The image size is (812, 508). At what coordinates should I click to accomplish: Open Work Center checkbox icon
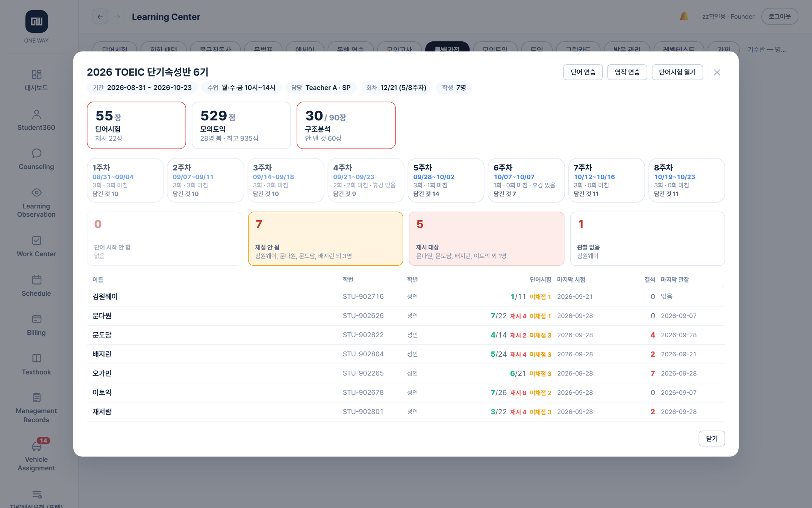click(x=36, y=240)
